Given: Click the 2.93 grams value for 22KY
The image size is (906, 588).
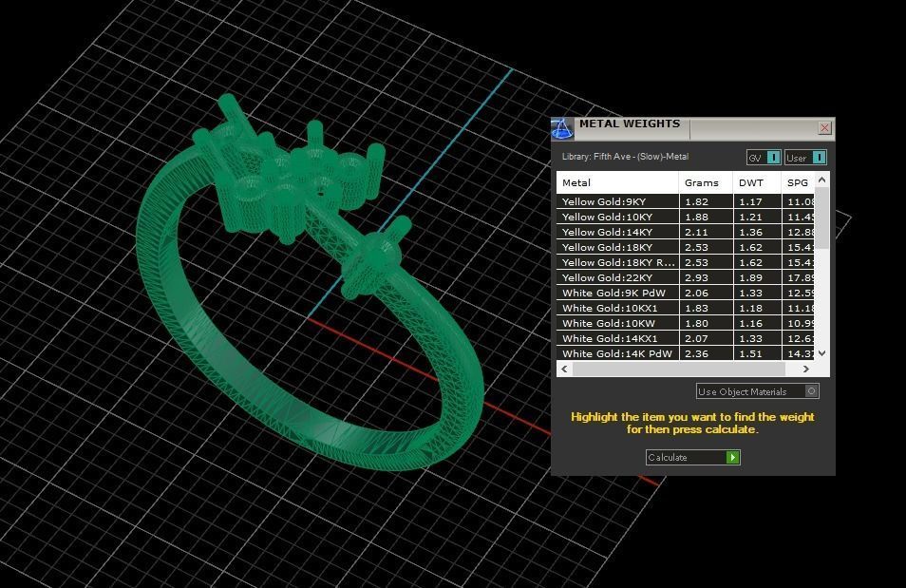Looking at the screenshot, I should (x=696, y=277).
